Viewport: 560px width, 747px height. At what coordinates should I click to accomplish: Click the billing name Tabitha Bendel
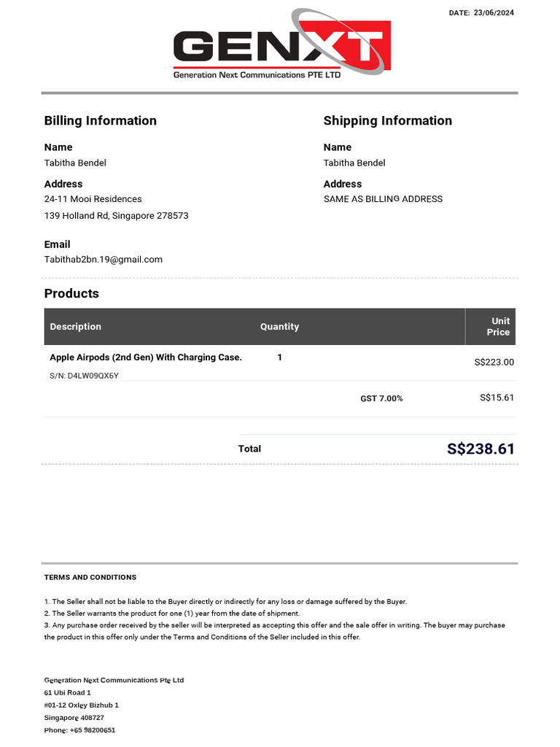coord(75,163)
